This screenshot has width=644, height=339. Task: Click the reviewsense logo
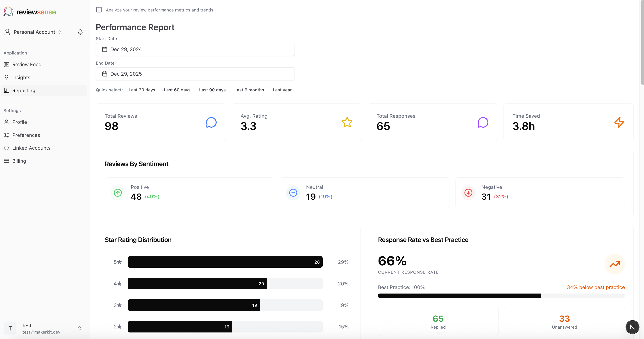pos(29,11)
